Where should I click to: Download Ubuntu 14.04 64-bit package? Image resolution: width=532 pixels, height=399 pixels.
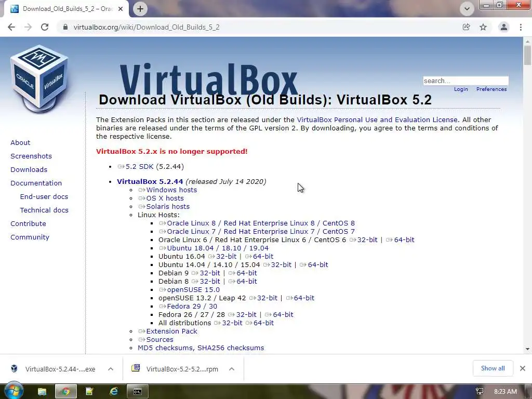[x=318, y=264]
